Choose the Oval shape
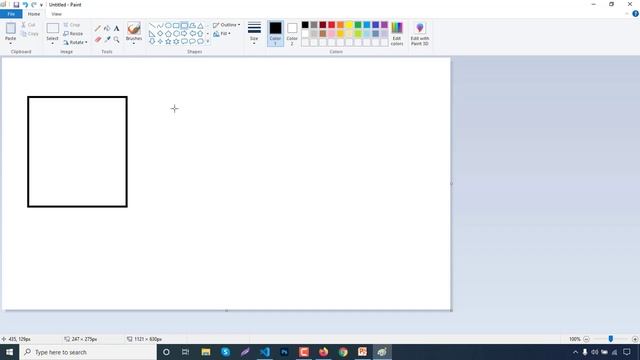This screenshot has width=640, height=360. (x=168, y=25)
